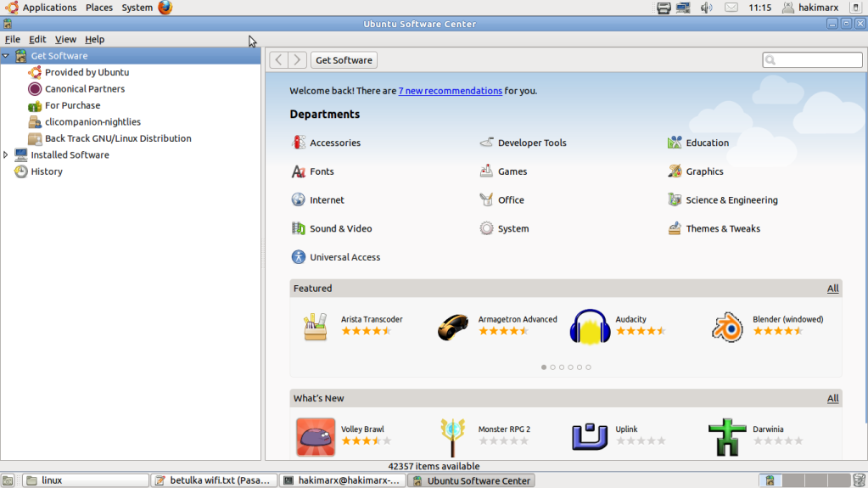Open the Office department icon
868x488 pixels.
(x=486, y=199)
